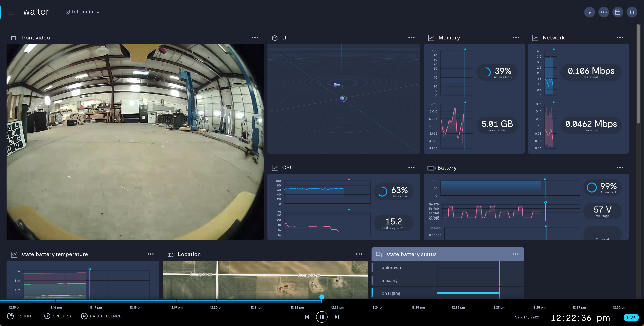The height and width of the screenshot is (326, 644).
Task: Open the hamburger navigation menu
Action: [11, 12]
